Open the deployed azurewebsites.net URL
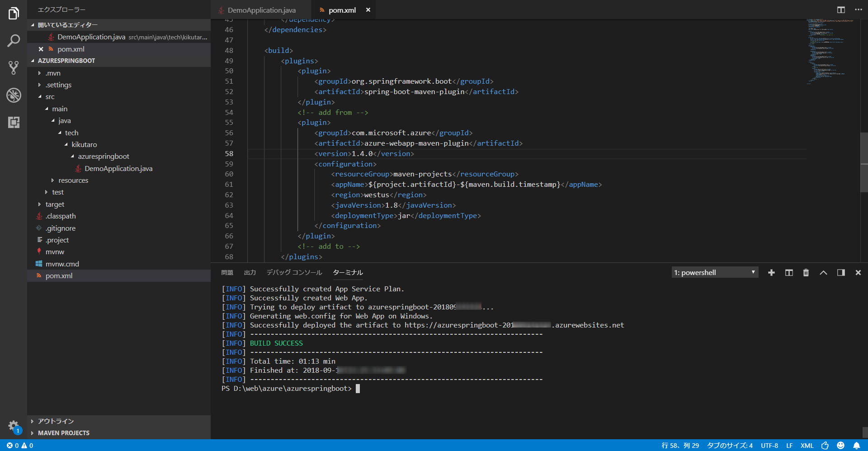 pos(514,325)
